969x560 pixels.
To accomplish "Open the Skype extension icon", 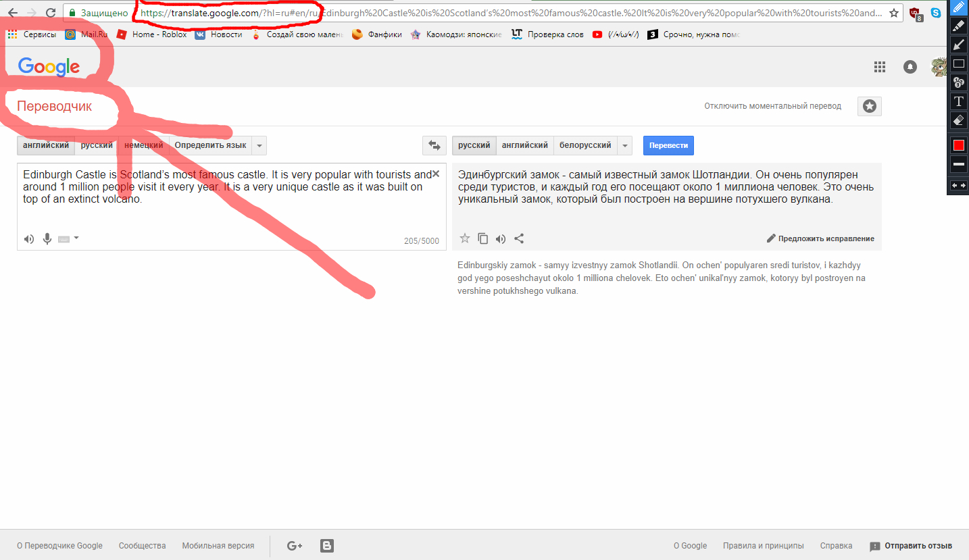I will (935, 13).
